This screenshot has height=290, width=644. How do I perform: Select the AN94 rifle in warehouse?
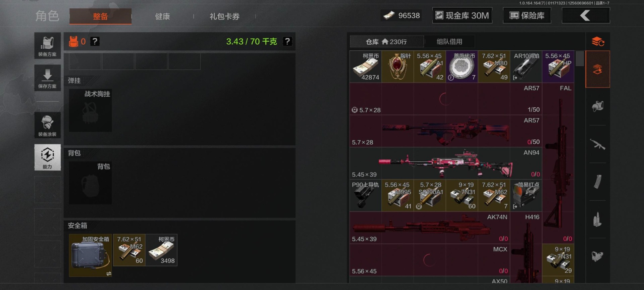pyautogui.click(x=446, y=163)
